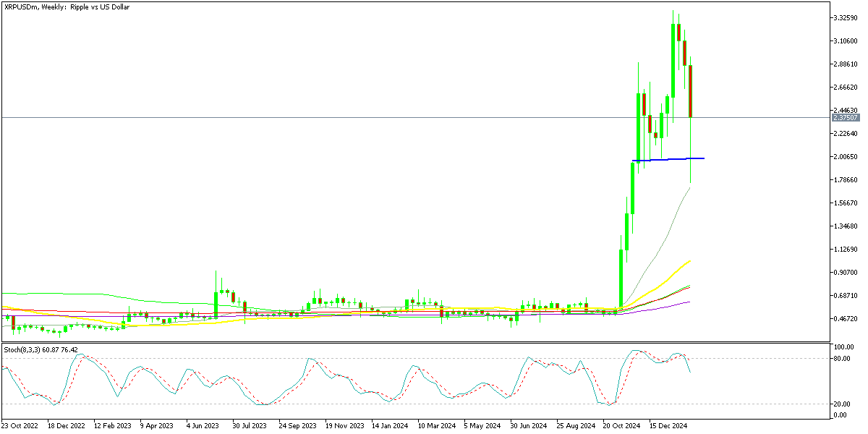This screenshot has width=868, height=434.
Task: Click the current price tag 2.37507
Action: pyautogui.click(x=845, y=117)
